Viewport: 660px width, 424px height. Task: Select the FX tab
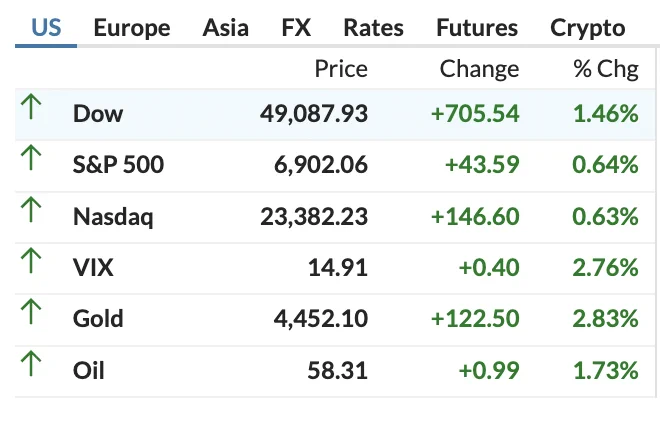(x=296, y=28)
